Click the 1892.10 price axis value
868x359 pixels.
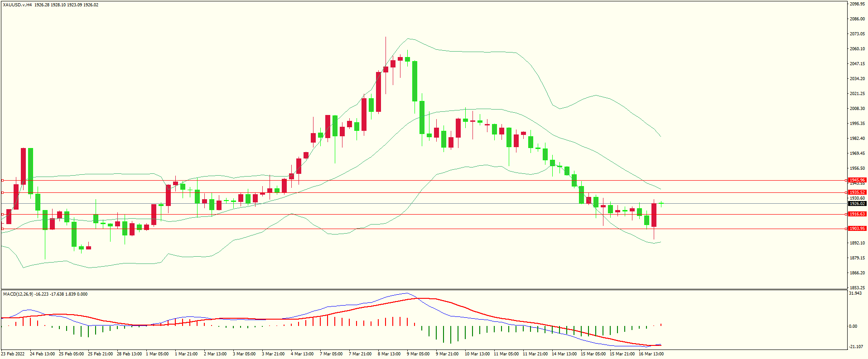click(x=857, y=243)
